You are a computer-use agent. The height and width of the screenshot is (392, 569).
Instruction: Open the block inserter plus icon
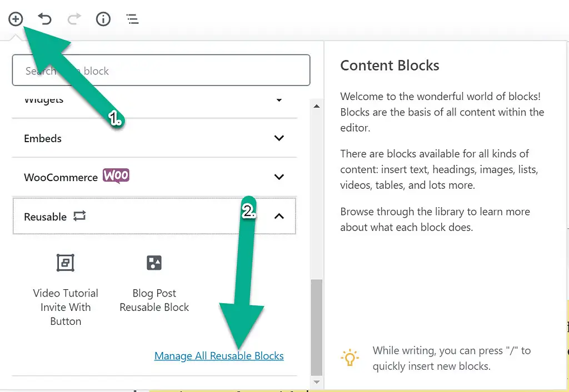(x=15, y=19)
